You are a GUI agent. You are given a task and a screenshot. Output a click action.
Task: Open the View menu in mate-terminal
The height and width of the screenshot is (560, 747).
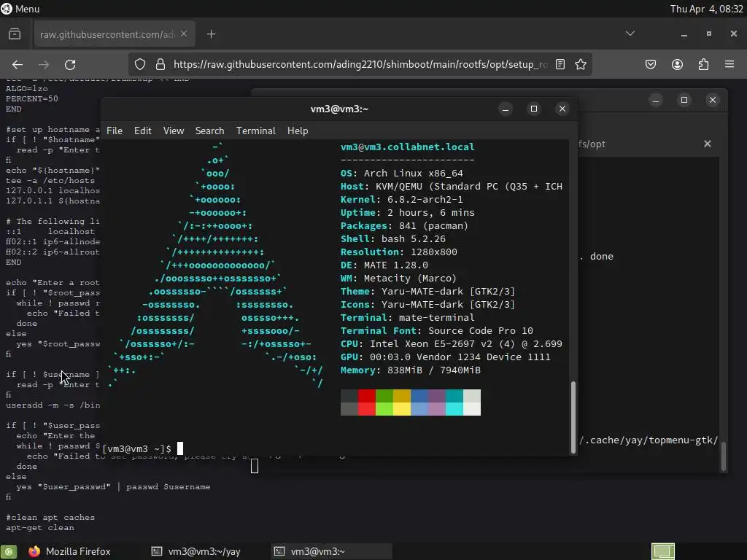[174, 131]
